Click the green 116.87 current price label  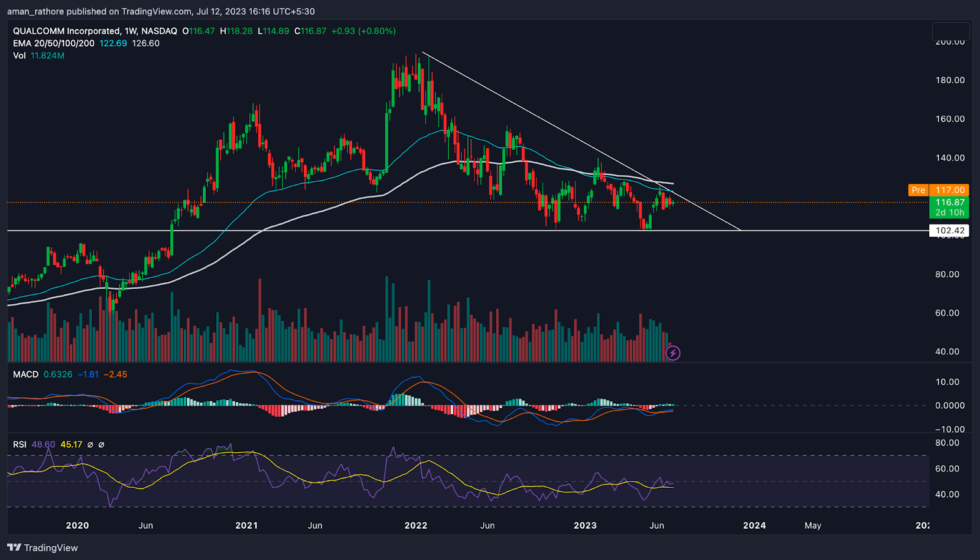949,203
